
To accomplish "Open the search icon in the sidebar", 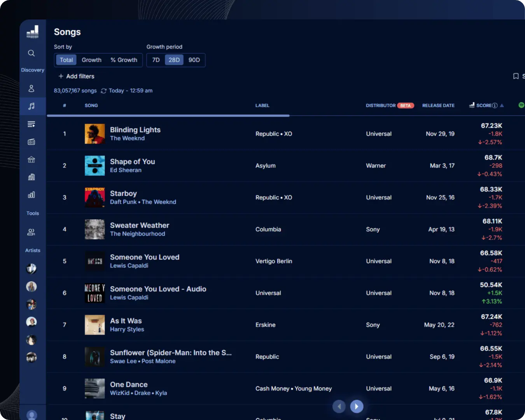I will click(x=31, y=53).
